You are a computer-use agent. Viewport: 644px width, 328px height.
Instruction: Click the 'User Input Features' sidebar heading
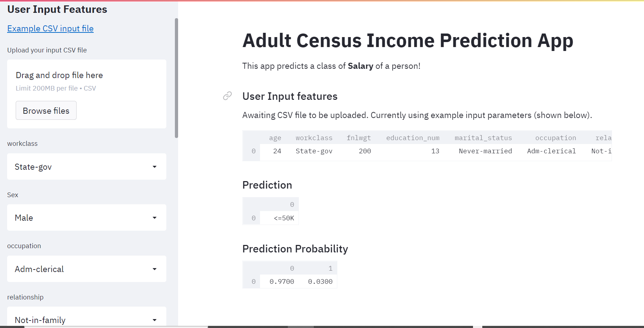57,9
